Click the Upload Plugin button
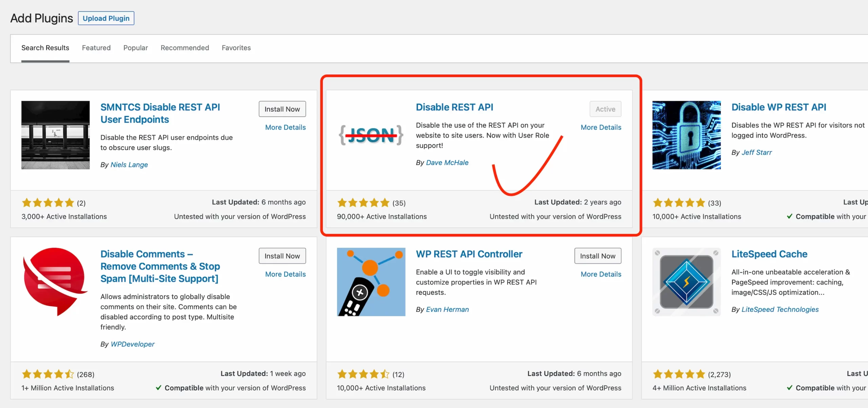 tap(106, 18)
